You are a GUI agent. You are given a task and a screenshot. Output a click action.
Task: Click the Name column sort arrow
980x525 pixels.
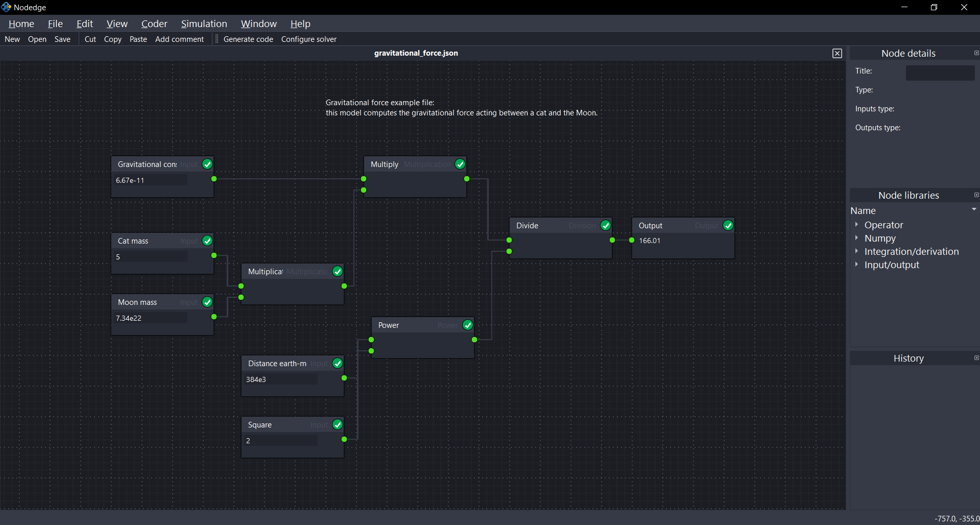[x=974, y=209]
